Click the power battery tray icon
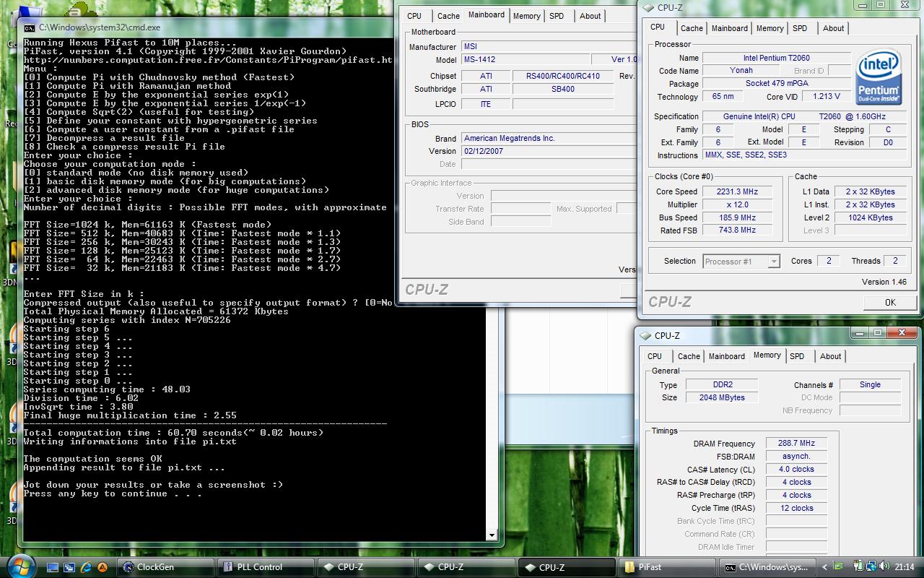This screenshot has width=924, height=578. (858, 566)
